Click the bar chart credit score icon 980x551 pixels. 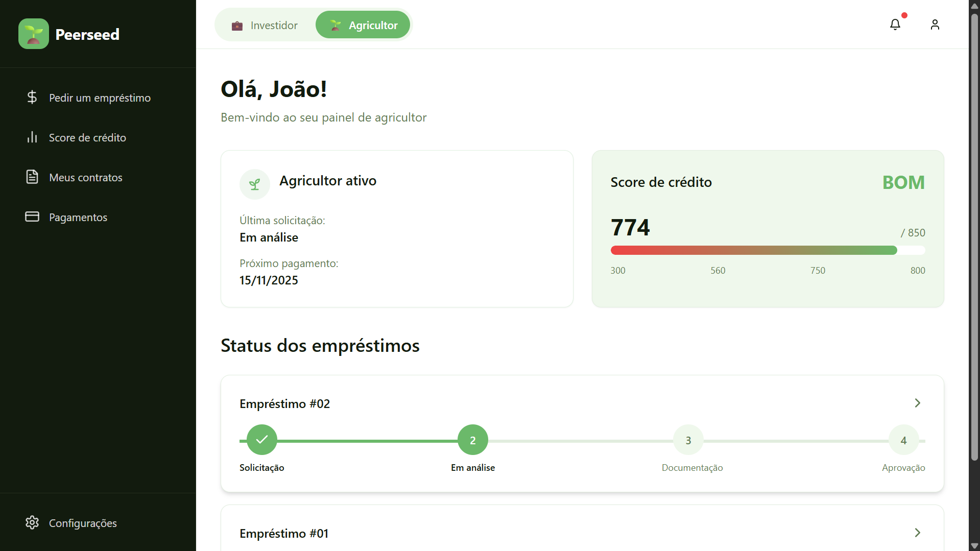point(32,137)
